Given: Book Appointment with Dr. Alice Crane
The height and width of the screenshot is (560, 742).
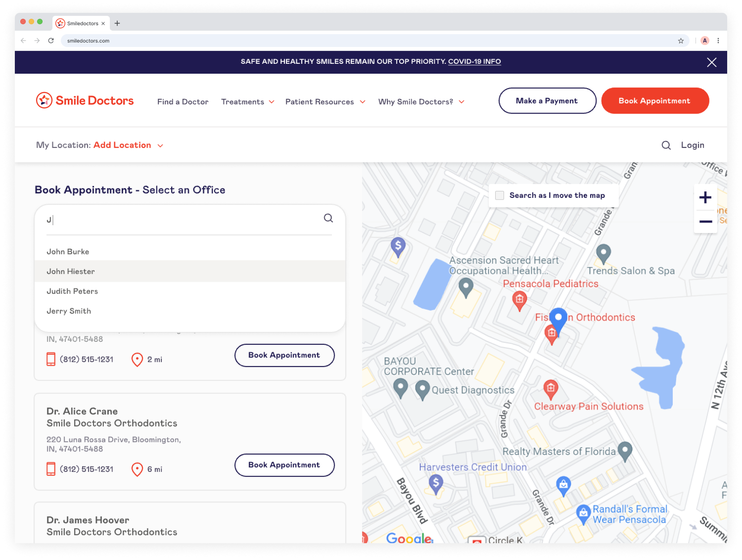Looking at the screenshot, I should tap(284, 465).
